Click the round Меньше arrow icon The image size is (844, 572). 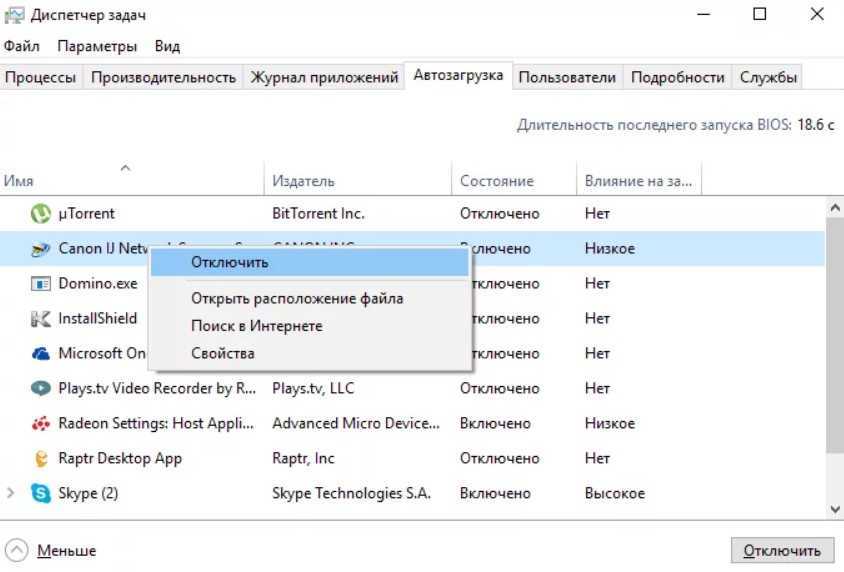[x=16, y=550]
